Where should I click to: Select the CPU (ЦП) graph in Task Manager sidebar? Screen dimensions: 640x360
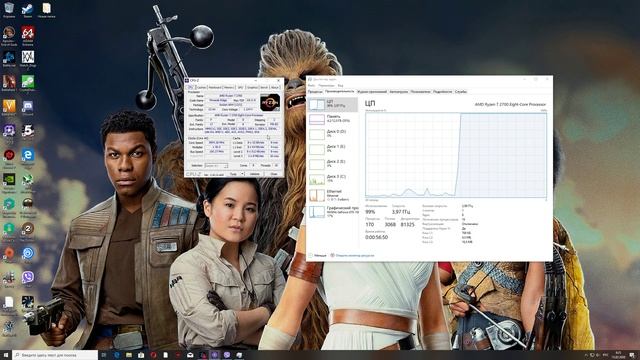[333, 104]
